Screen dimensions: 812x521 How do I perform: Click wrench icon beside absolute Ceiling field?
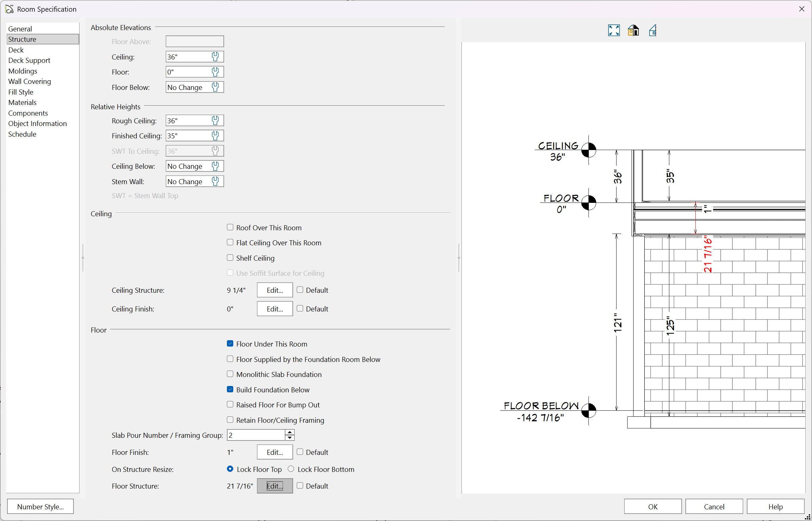[215, 56]
